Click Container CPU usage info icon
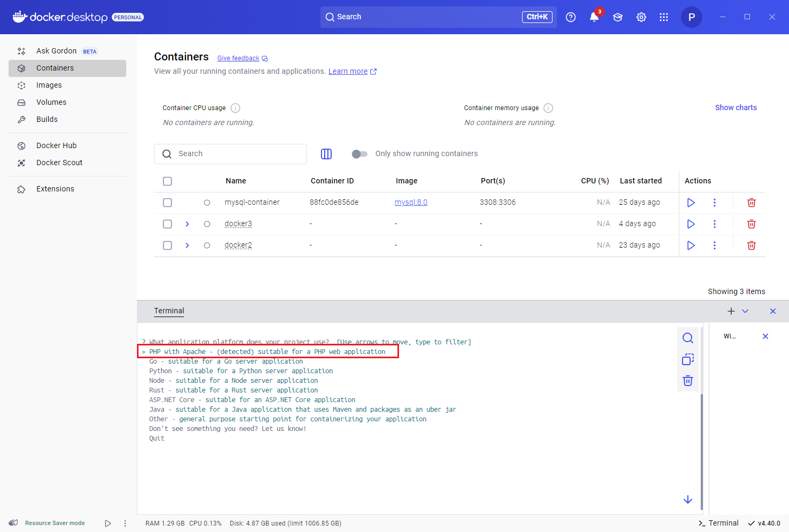 click(x=235, y=108)
